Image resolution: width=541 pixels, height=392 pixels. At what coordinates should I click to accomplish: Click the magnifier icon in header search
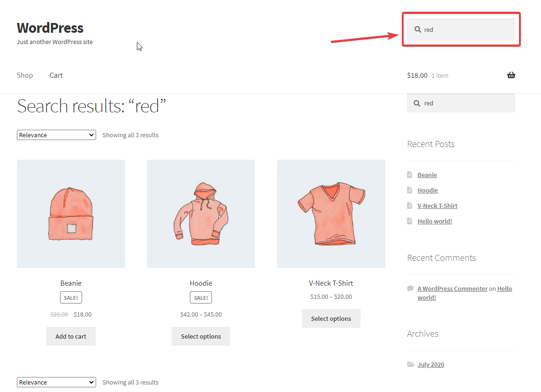[x=417, y=30]
